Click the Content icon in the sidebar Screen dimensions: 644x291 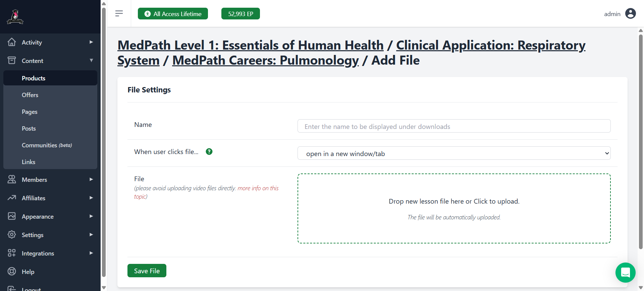tap(12, 61)
